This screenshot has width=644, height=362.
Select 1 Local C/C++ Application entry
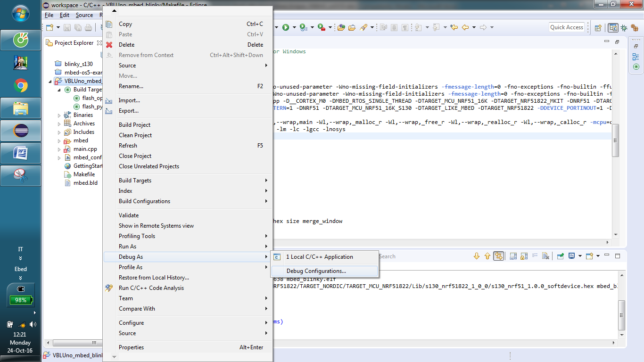324,257
